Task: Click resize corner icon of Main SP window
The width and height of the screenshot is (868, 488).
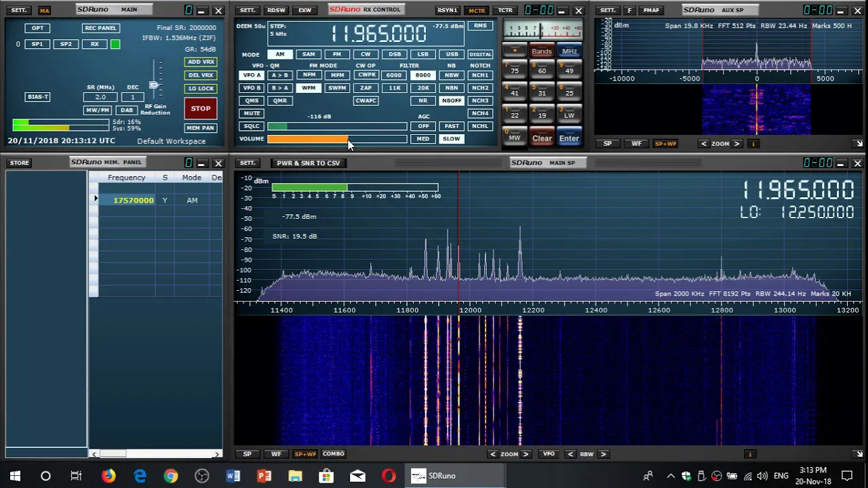Action: [x=859, y=454]
